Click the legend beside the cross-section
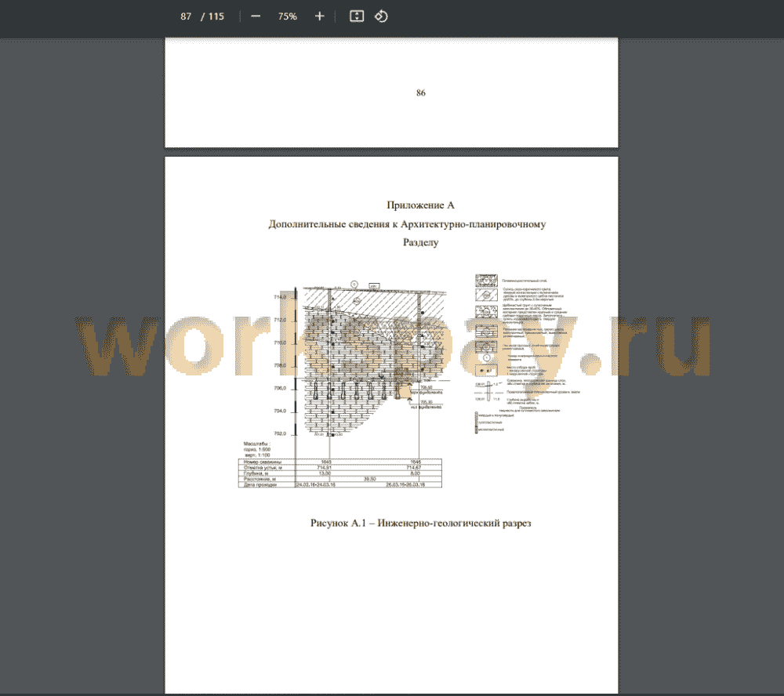Viewport: 784px width, 696px height. [526, 353]
